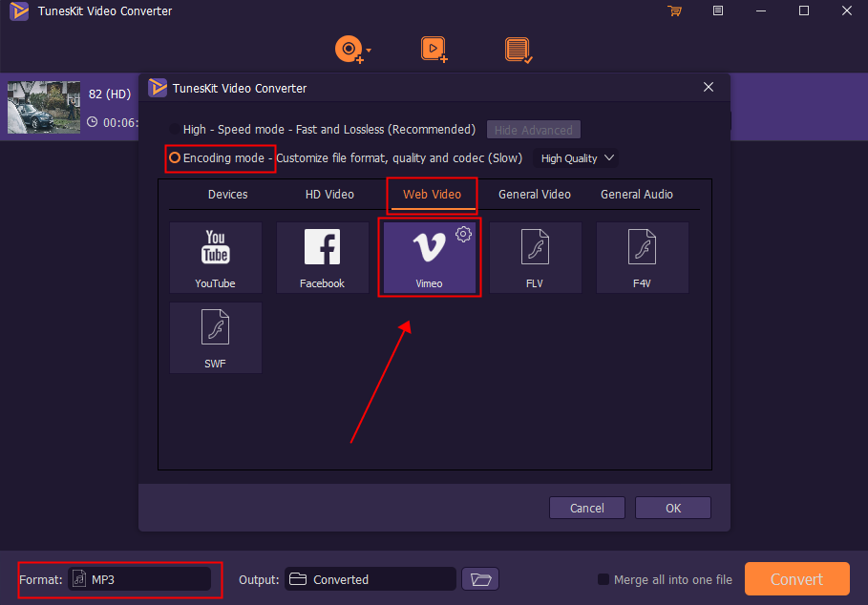Click the add video file icon
Screen dimensions: 868x605
pyautogui.click(x=434, y=50)
